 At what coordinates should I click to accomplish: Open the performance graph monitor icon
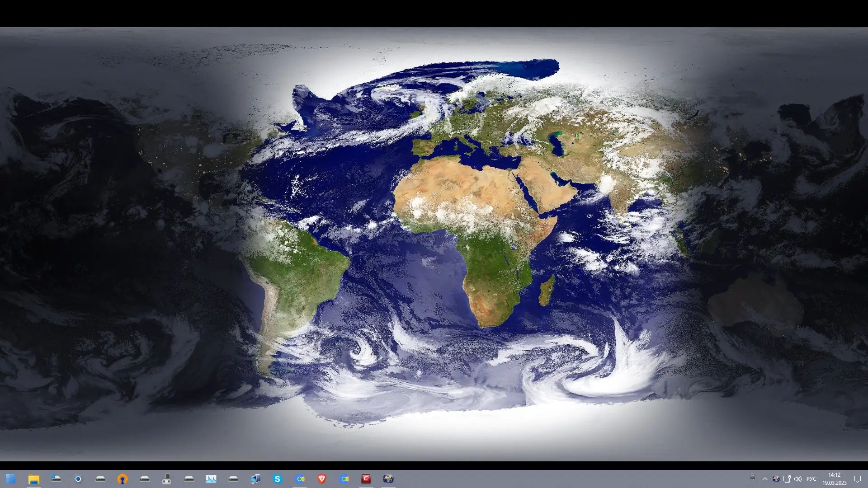click(x=211, y=479)
